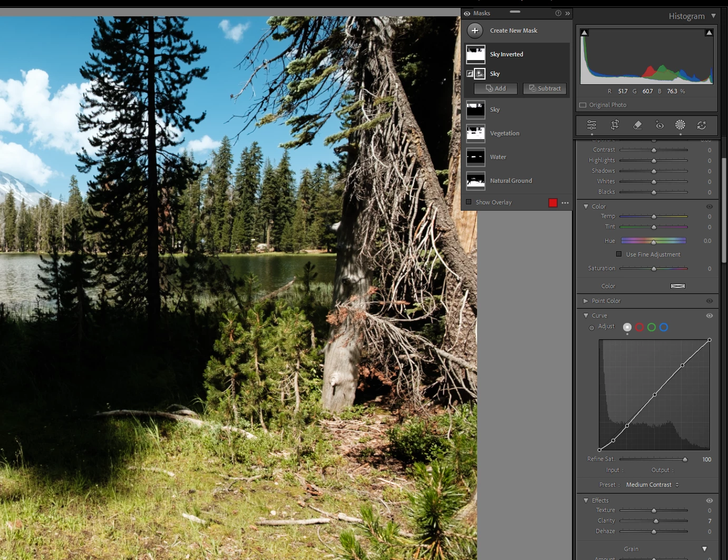
Task: Select the Masking tool icon
Action: point(681,125)
